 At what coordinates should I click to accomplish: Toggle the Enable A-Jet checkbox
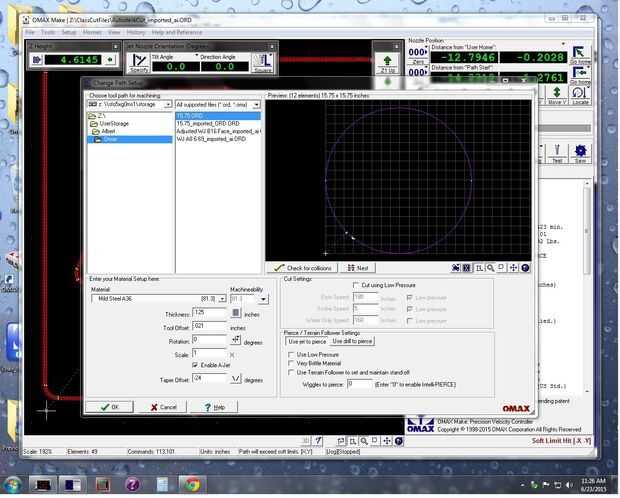(x=195, y=366)
